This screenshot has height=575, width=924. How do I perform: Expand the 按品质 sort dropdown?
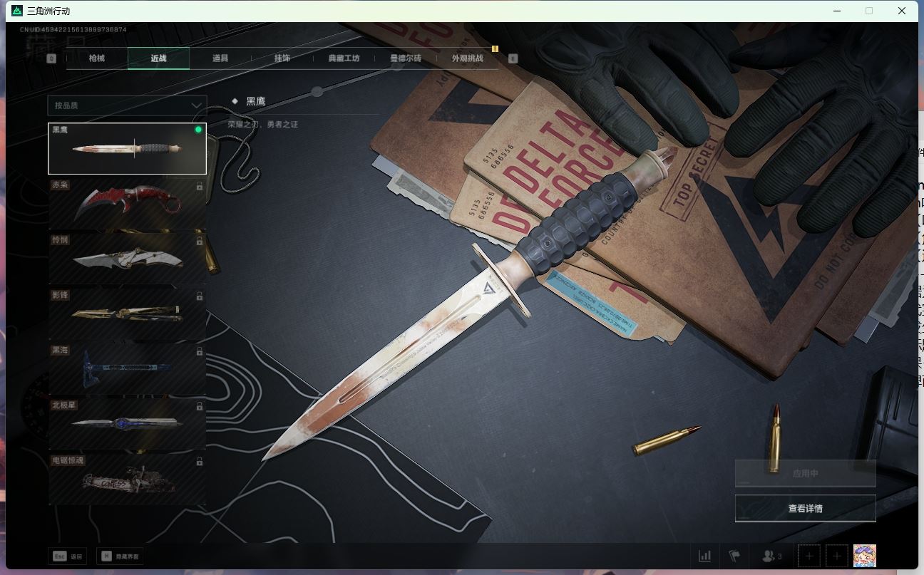click(x=127, y=105)
